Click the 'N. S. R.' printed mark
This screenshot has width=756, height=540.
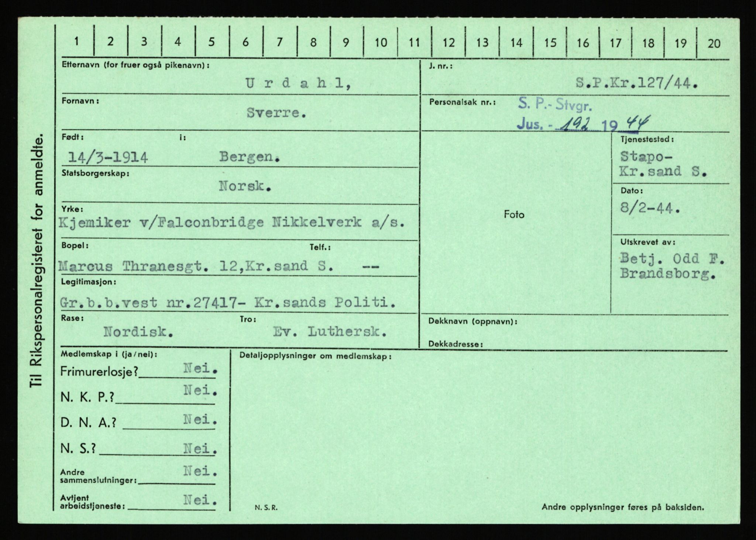(266, 508)
